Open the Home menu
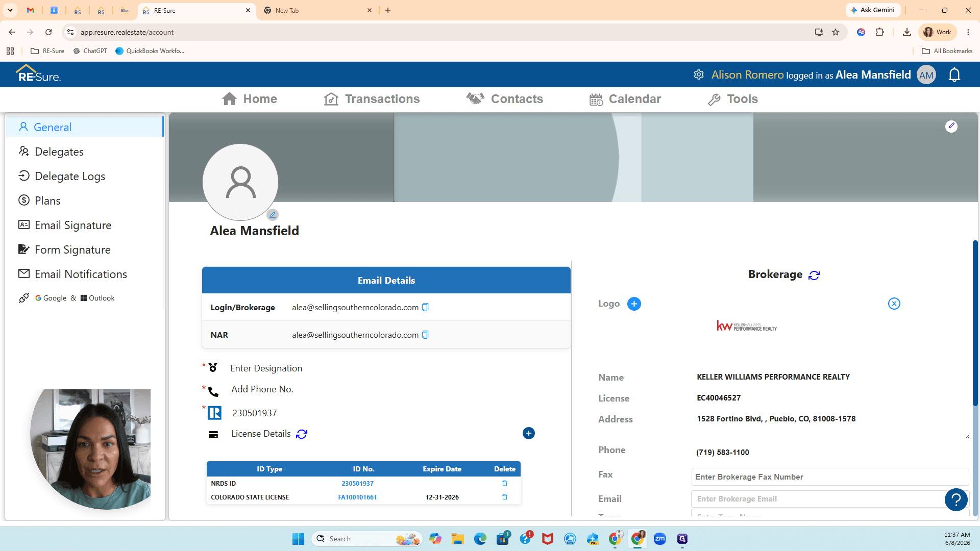Screen dimensions: 980x551 pos(250,99)
